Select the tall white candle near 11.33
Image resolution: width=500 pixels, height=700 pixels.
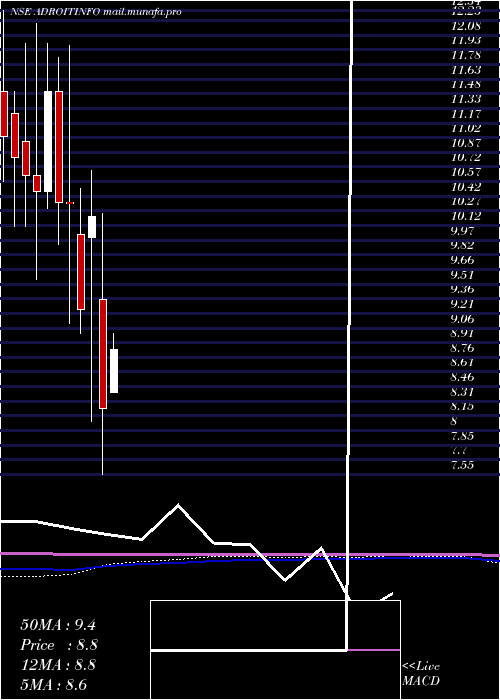[47, 142]
